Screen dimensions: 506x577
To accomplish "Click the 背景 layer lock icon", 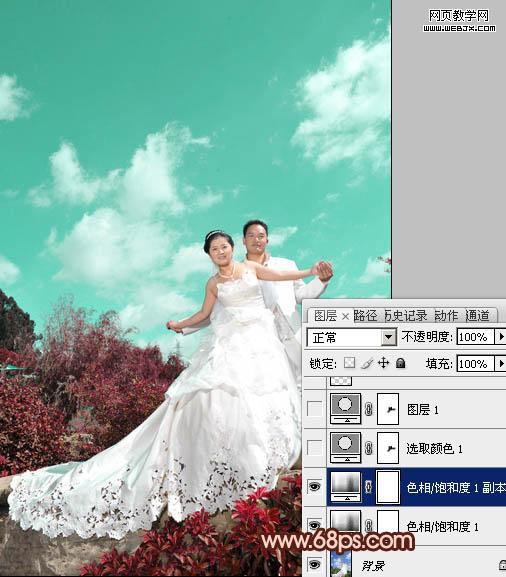I will click(502, 564).
